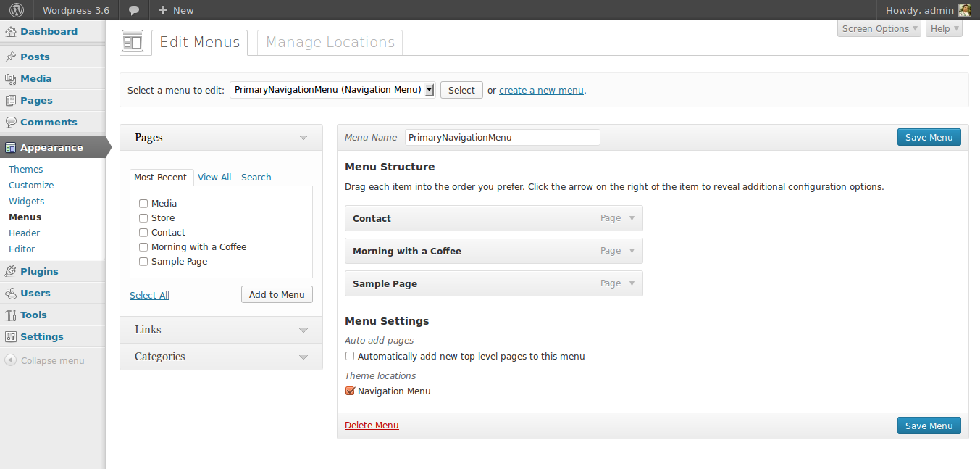This screenshot has width=980, height=469.
Task: Open the Help dropdown tab
Action: click(x=944, y=28)
